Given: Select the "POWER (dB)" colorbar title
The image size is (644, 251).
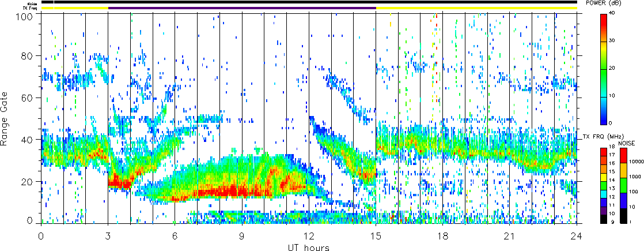Looking at the screenshot, I should (603, 3).
